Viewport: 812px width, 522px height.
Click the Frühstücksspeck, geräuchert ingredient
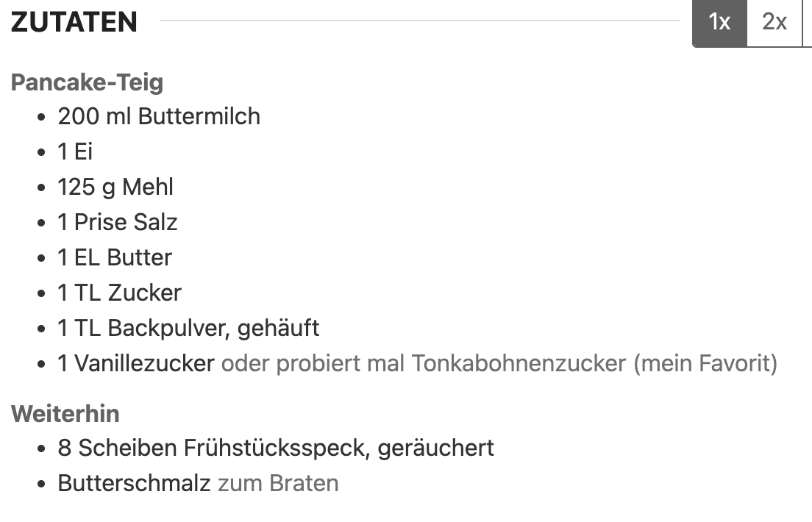coord(338,448)
